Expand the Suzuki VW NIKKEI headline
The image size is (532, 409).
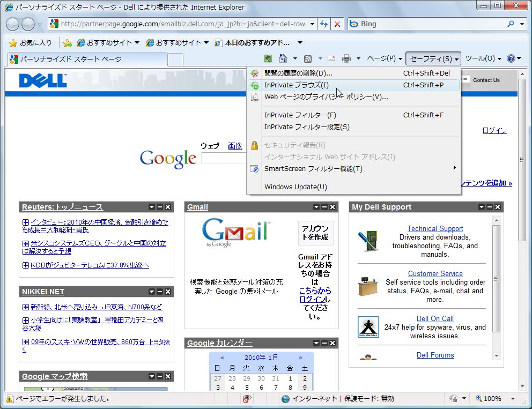(x=25, y=342)
